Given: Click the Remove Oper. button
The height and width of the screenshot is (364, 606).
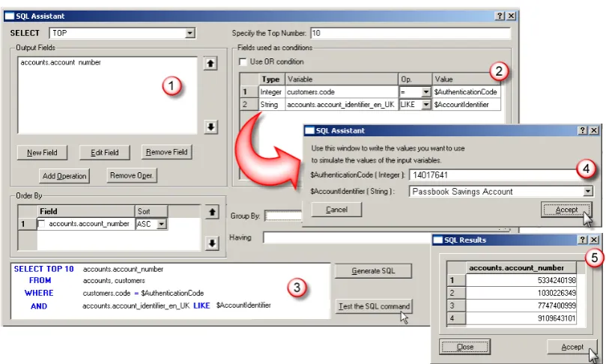Looking at the screenshot, I should click(x=132, y=175).
